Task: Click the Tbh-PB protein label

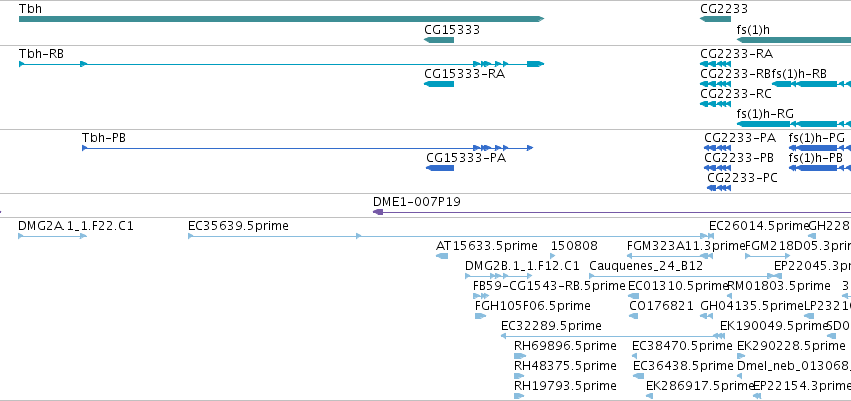Action: point(104,138)
